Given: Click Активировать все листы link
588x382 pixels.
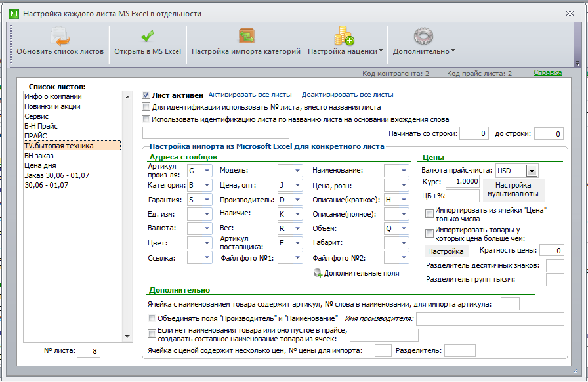Looking at the screenshot, I should click(x=250, y=95).
